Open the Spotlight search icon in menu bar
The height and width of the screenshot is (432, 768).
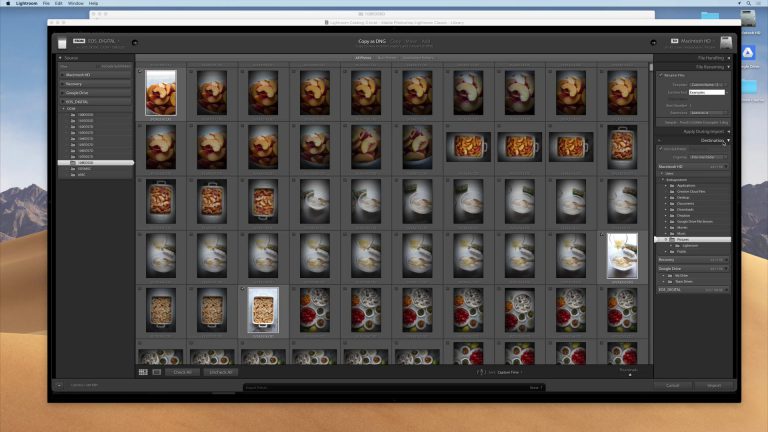[x=749, y=3]
